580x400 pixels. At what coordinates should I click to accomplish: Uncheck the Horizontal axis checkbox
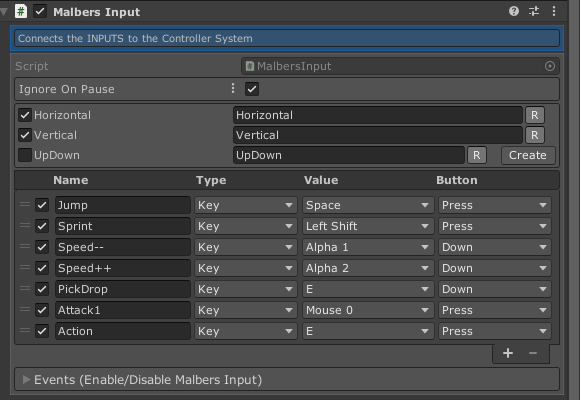tap(25, 115)
